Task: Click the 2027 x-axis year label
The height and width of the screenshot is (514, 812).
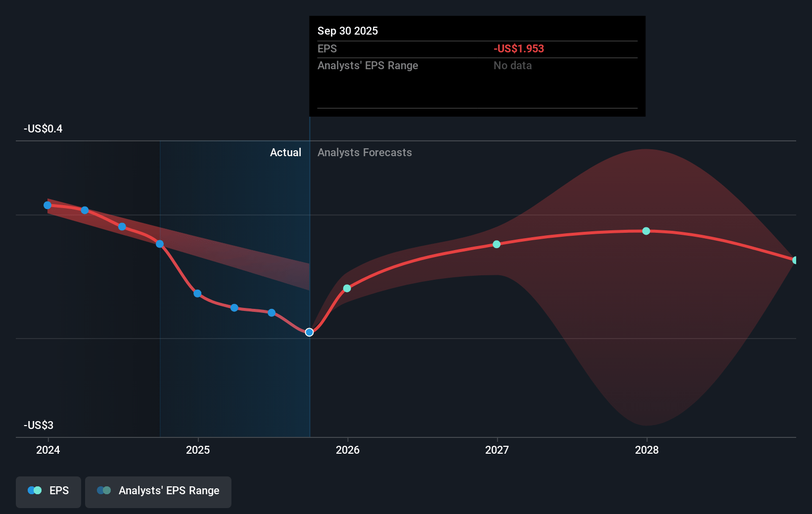Action: pos(497,450)
